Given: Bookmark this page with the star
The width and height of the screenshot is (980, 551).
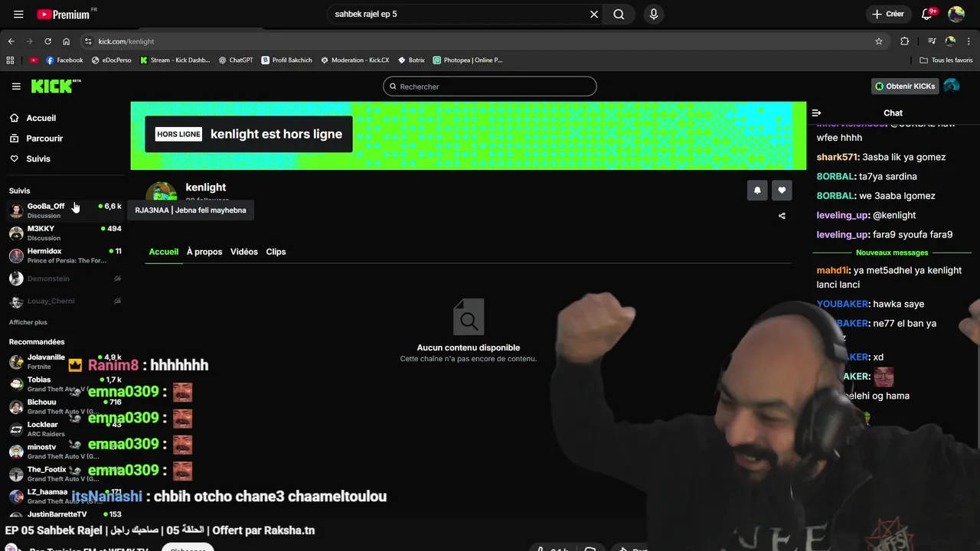Looking at the screenshot, I should (x=879, y=41).
